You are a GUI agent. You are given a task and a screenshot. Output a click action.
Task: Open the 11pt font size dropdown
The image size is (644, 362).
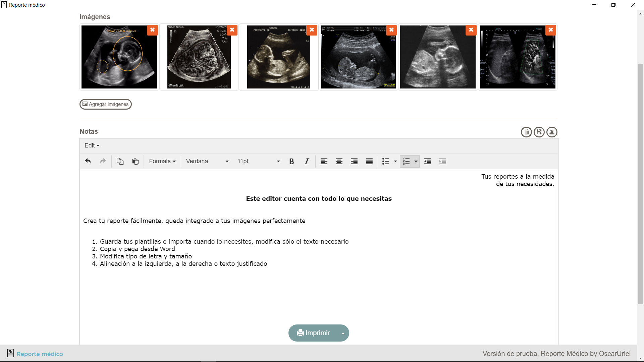point(258,161)
